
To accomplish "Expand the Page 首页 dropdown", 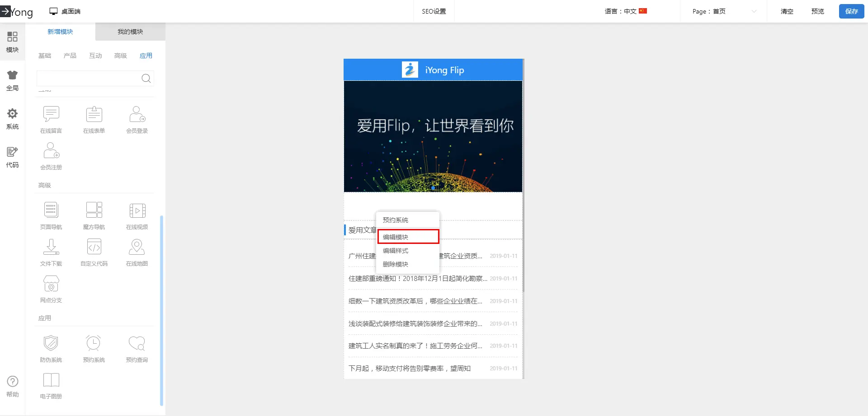I will (x=724, y=11).
